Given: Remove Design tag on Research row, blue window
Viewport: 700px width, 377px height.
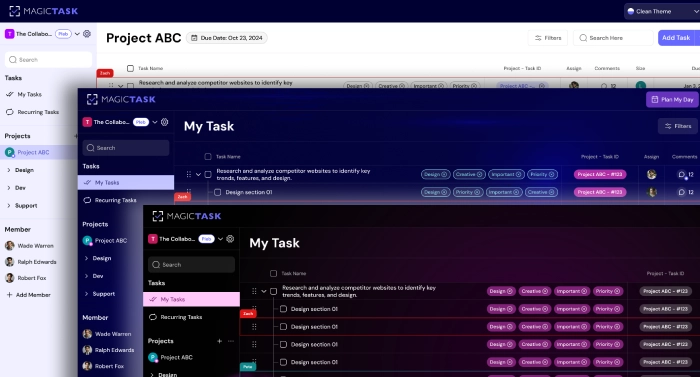Looking at the screenshot, I should 444,175.
